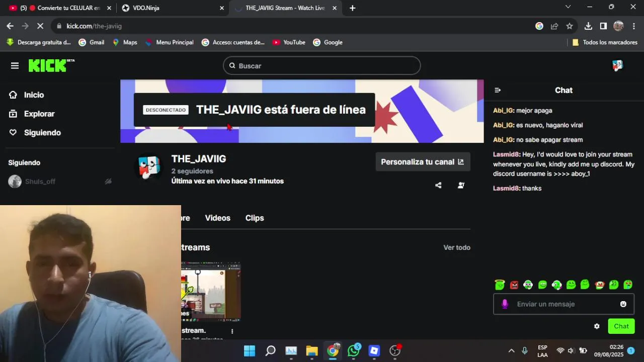Open the Kick hamburger sidebar menu
Screen dimensions: 644x362
[x=15, y=66]
